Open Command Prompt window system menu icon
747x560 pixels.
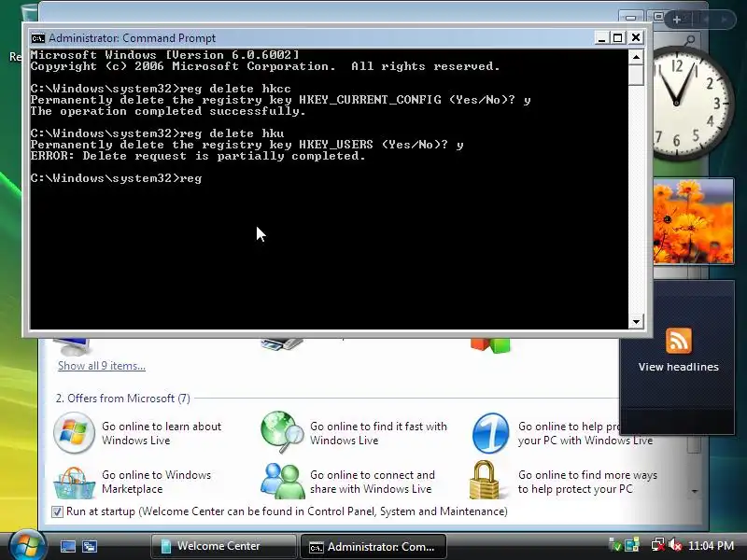[x=37, y=38]
